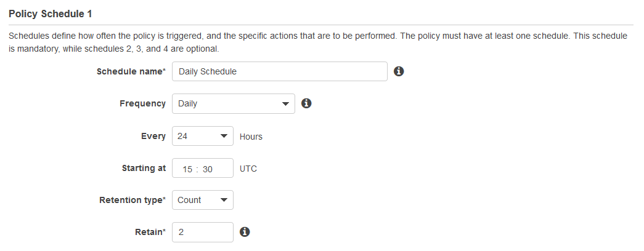This screenshot has width=644, height=251.
Task: Click the Schedule name text field
Action: (280, 71)
